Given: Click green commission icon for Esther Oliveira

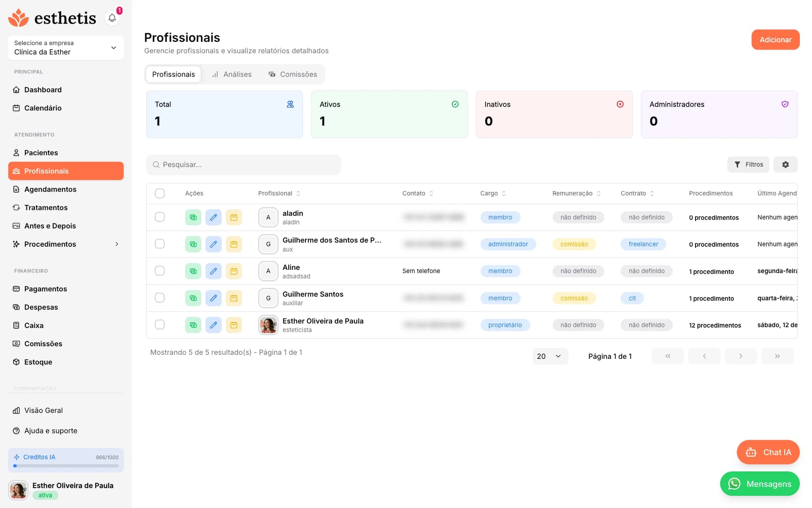Looking at the screenshot, I should (x=193, y=325).
